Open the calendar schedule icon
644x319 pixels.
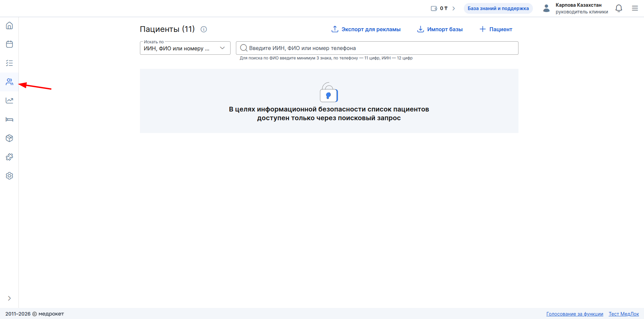coord(9,44)
